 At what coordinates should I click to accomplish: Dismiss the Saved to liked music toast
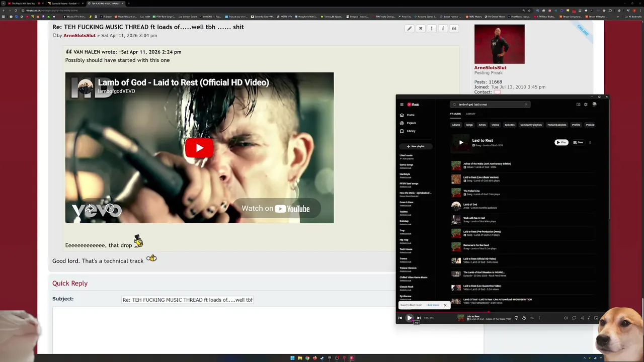(x=445, y=305)
